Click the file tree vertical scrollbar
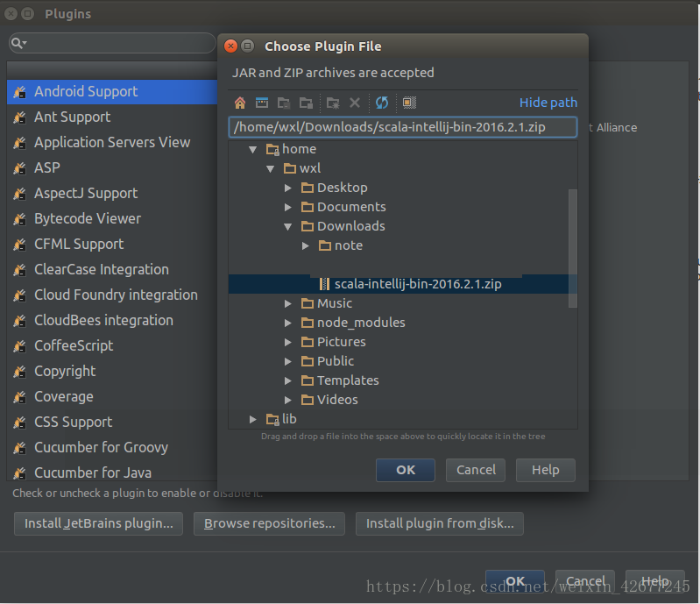700x604 pixels. [x=573, y=248]
